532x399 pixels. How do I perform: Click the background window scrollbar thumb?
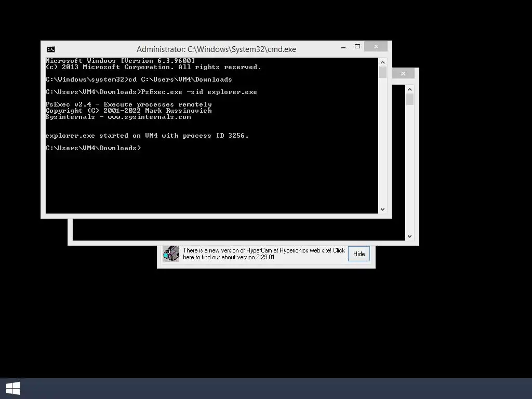tap(409, 99)
